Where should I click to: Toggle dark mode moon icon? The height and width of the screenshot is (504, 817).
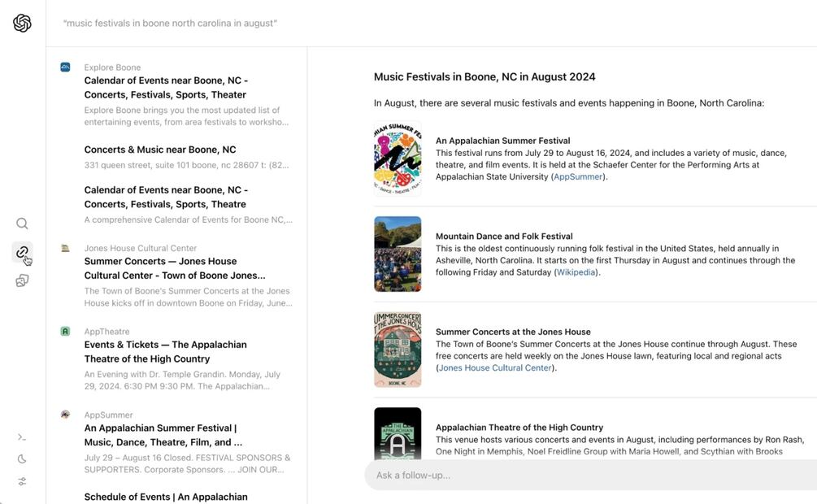tap(23, 459)
